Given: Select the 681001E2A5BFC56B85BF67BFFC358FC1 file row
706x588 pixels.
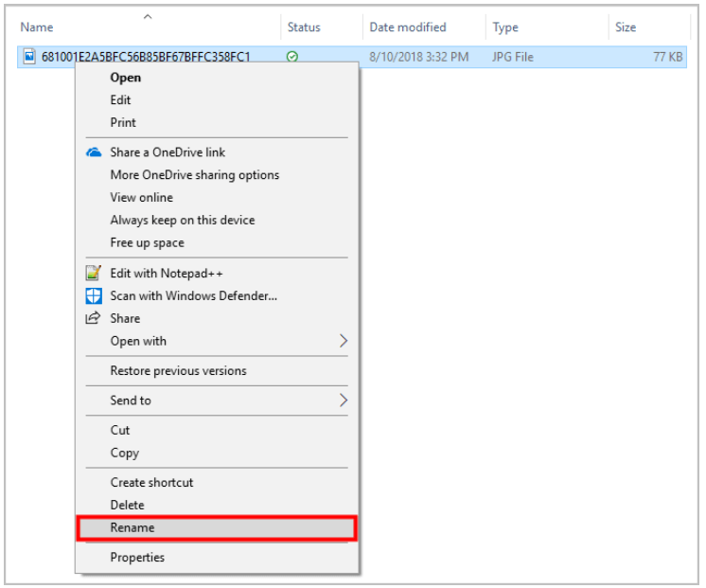Looking at the screenshot, I should point(352,57).
